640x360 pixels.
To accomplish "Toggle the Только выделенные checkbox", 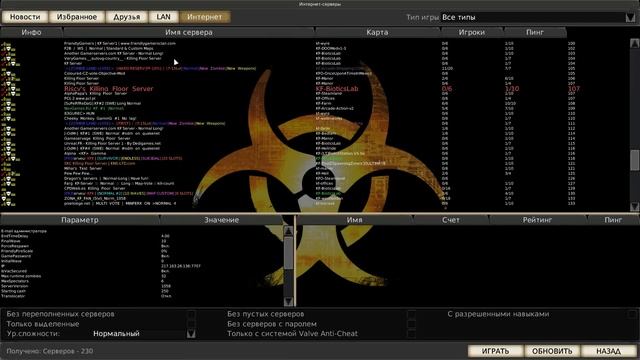I will [191, 324].
